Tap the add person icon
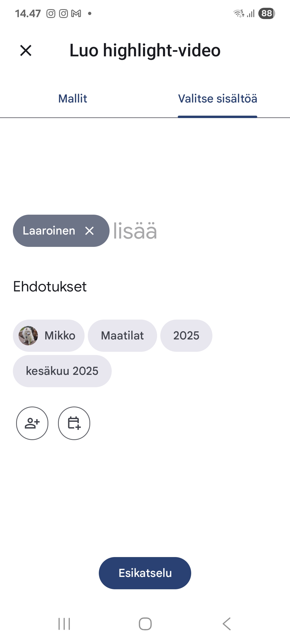Image resolution: width=290 pixels, height=644 pixels. 32,423
